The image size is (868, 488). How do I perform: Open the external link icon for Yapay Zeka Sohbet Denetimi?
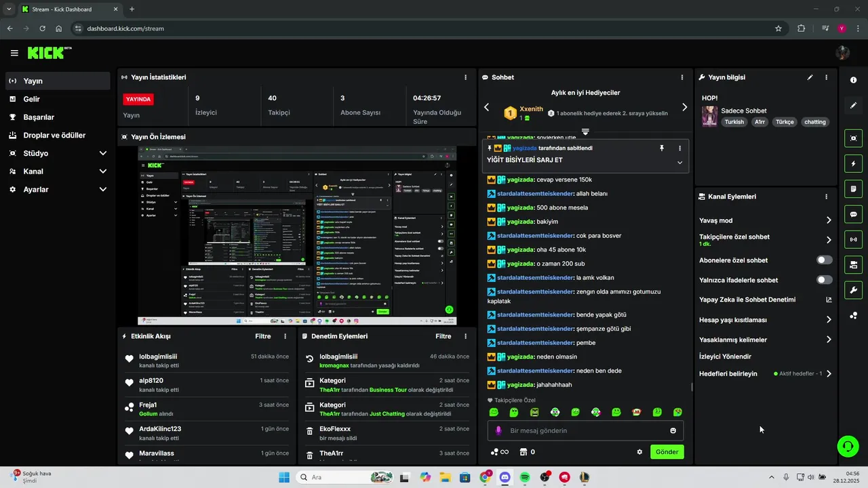[x=828, y=300]
